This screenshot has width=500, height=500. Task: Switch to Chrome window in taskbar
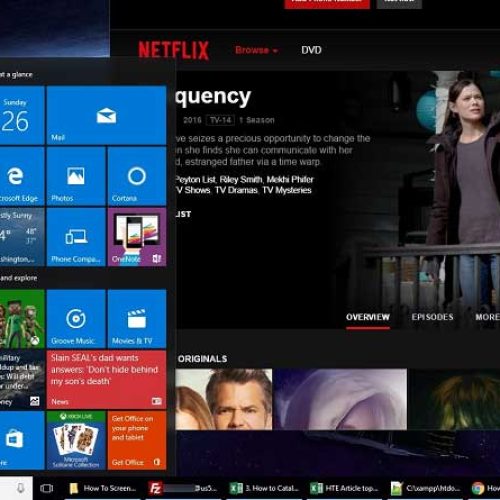[x=484, y=488]
